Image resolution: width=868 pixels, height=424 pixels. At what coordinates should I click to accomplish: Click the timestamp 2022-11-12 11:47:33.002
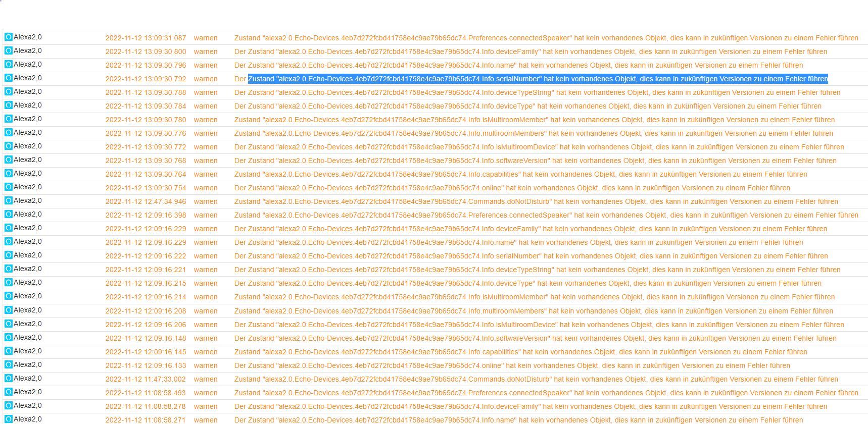click(x=146, y=379)
